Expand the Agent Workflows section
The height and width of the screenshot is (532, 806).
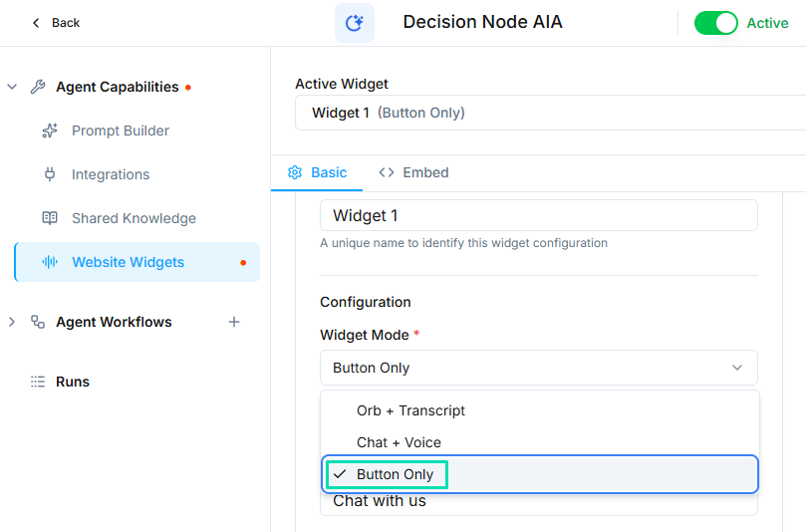click(x=12, y=322)
